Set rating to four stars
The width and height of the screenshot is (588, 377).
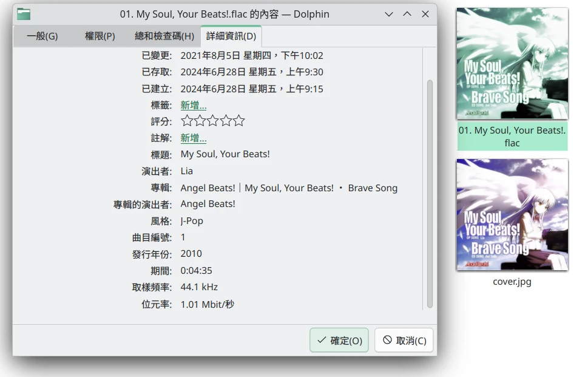[226, 121]
